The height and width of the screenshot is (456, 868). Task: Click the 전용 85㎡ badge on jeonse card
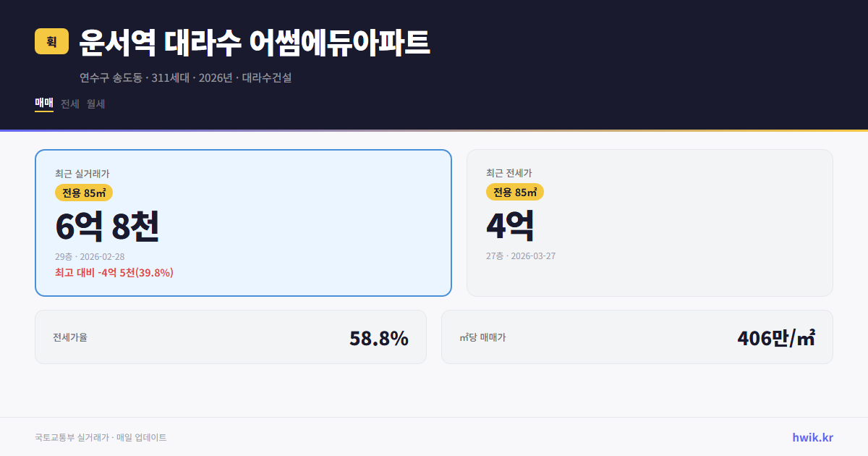(x=515, y=192)
